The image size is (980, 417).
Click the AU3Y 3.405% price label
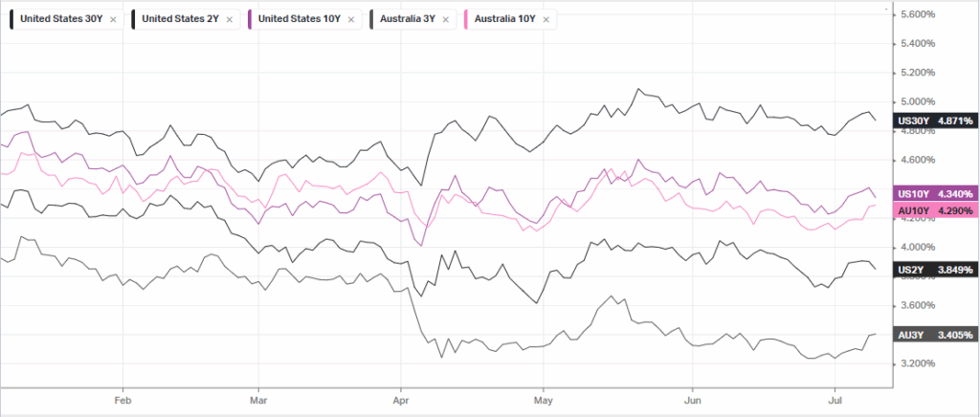click(936, 335)
